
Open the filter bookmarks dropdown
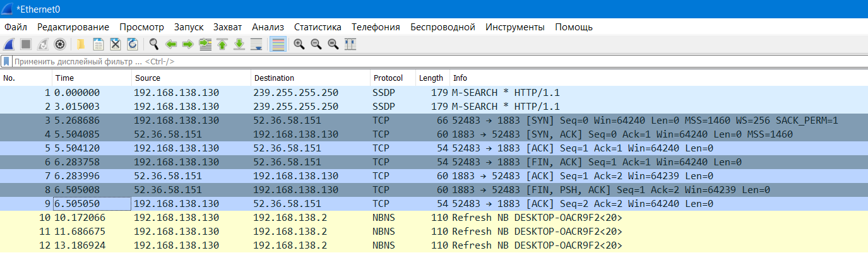coord(7,62)
